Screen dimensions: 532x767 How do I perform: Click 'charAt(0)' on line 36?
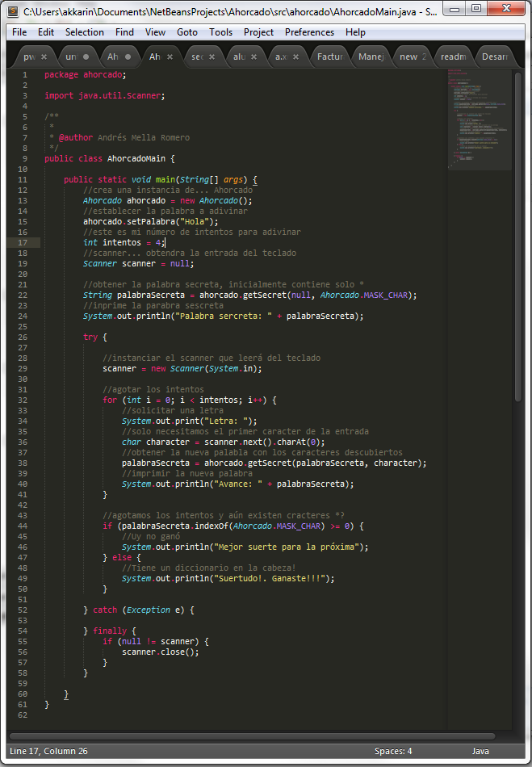tap(299, 442)
